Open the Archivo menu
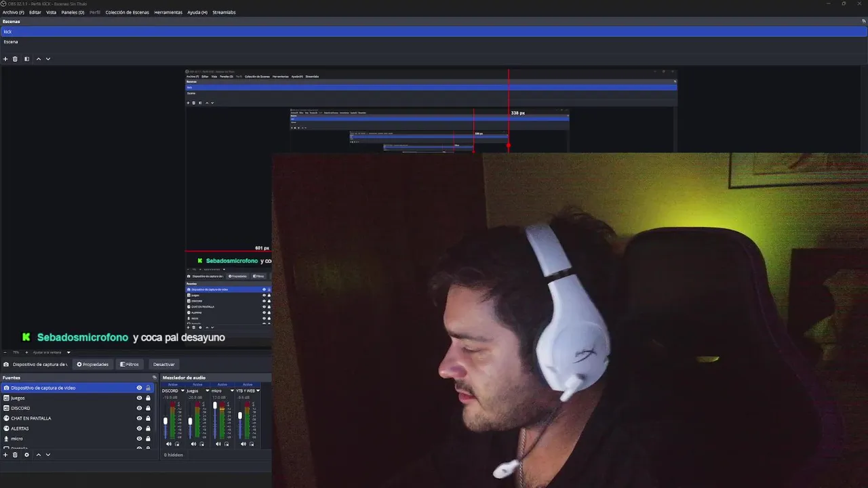Screen dimensions: 868x488 tap(13, 12)
